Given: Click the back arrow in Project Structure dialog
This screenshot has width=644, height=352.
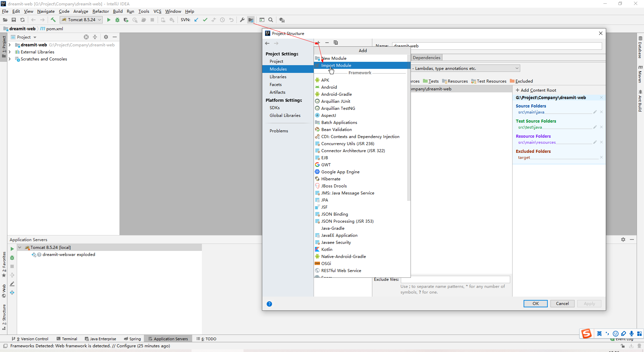Looking at the screenshot, I should [267, 43].
